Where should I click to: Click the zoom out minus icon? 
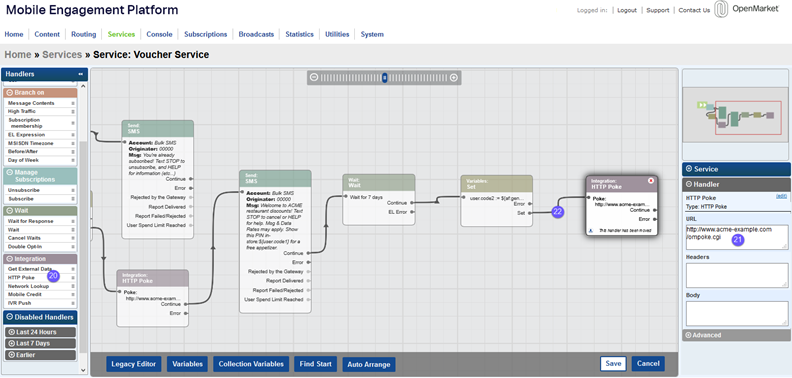(314, 77)
